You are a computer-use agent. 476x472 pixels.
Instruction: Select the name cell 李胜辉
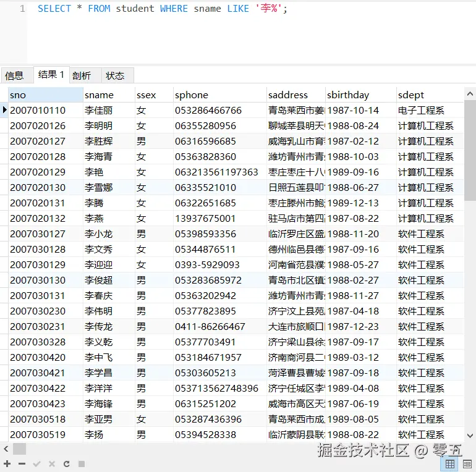(x=109, y=141)
